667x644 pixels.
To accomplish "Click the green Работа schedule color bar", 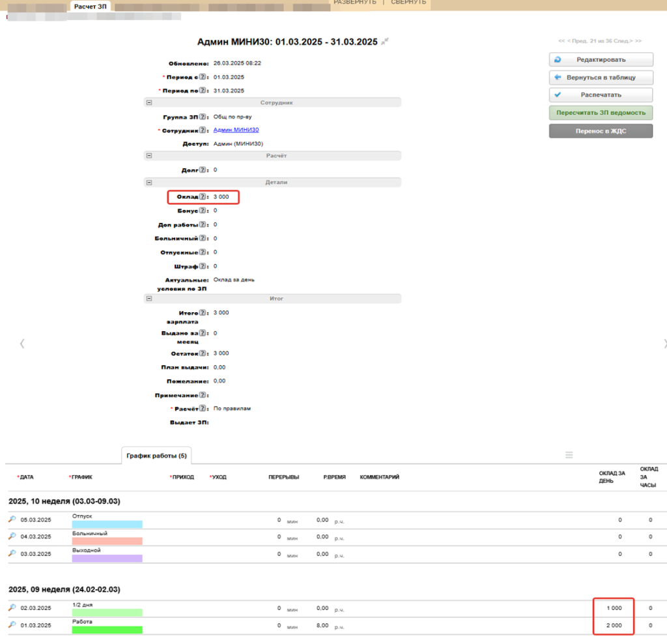I will (107, 630).
